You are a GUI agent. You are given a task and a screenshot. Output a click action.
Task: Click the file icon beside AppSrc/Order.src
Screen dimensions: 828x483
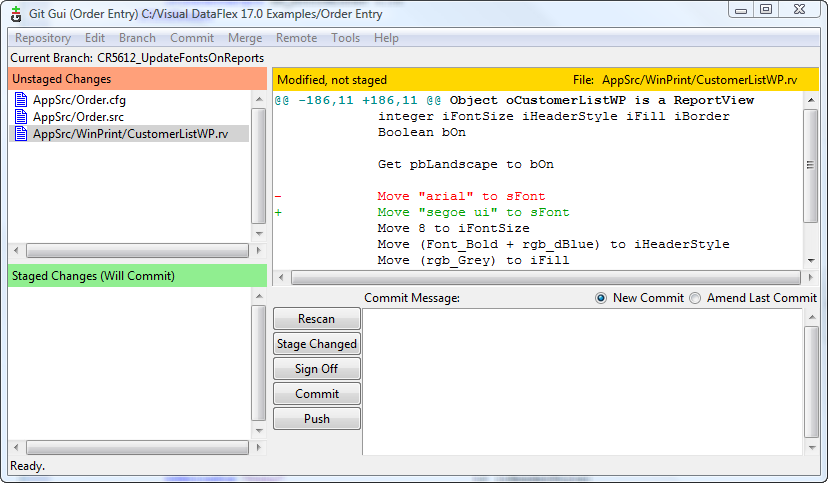(x=21, y=116)
